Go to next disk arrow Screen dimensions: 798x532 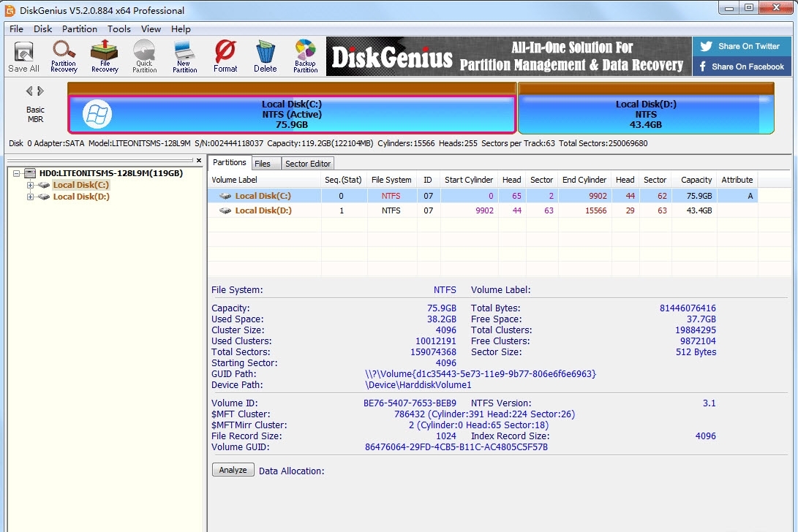pos(41,91)
